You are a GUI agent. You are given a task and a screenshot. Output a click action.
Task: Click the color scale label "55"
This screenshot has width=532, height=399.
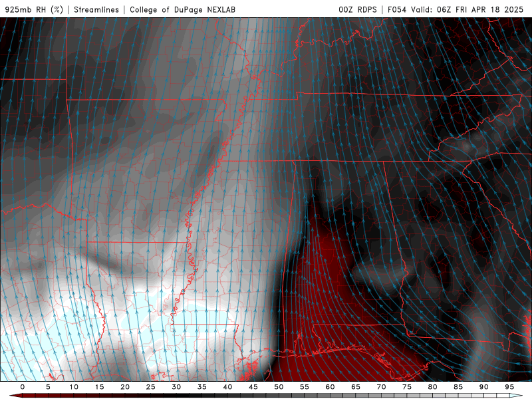tap(305, 387)
